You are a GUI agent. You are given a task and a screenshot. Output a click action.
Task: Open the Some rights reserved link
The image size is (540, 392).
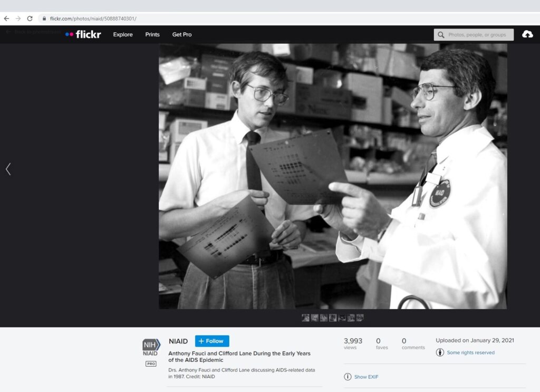(470, 352)
